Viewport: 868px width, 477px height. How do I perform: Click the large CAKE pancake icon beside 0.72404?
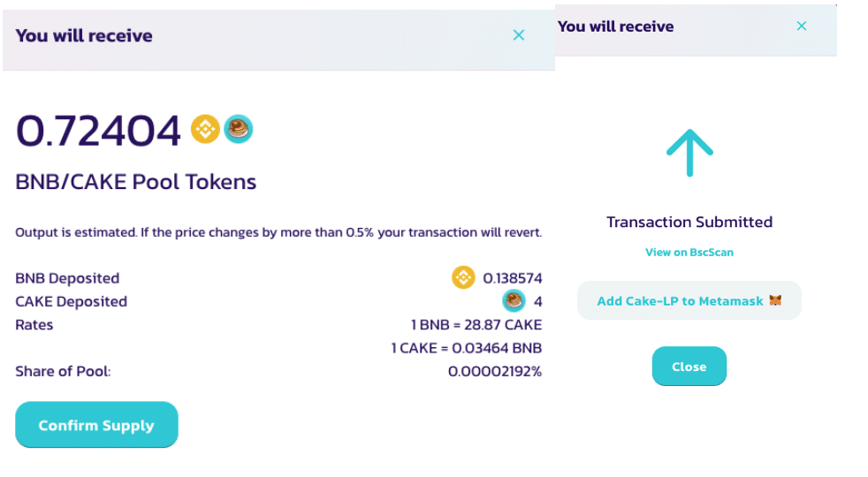(238, 129)
